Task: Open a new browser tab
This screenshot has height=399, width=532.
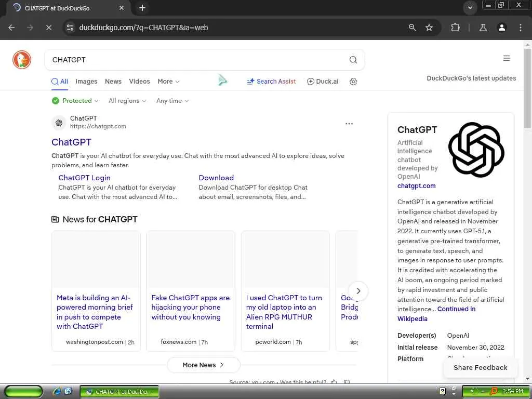Action: tap(142, 8)
